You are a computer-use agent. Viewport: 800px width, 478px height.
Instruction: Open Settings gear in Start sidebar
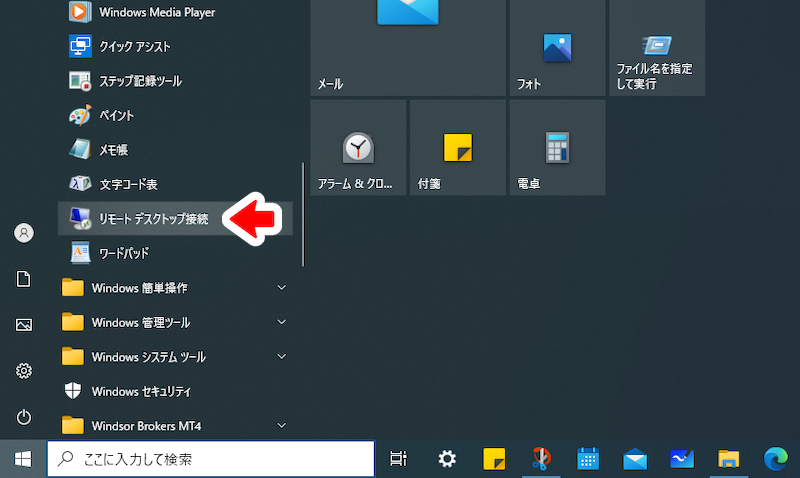tap(23, 371)
